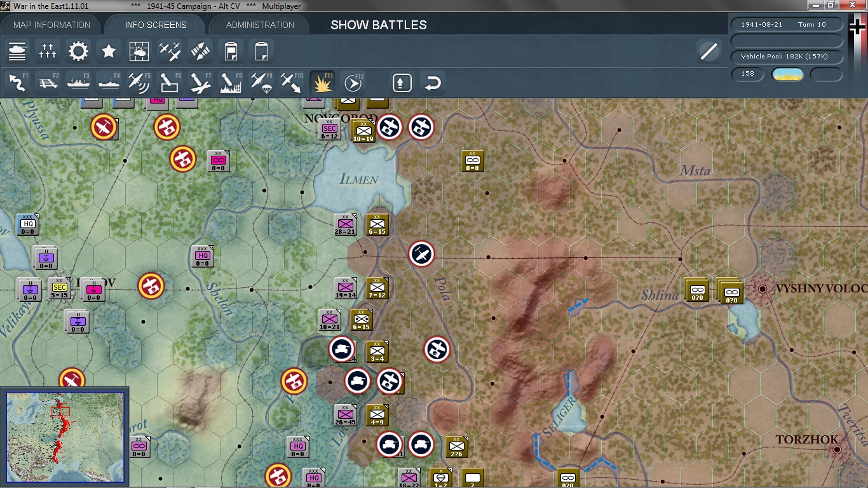This screenshot has width=868, height=488.
Task: Click the Torzhok city marker
Action: [x=837, y=449]
